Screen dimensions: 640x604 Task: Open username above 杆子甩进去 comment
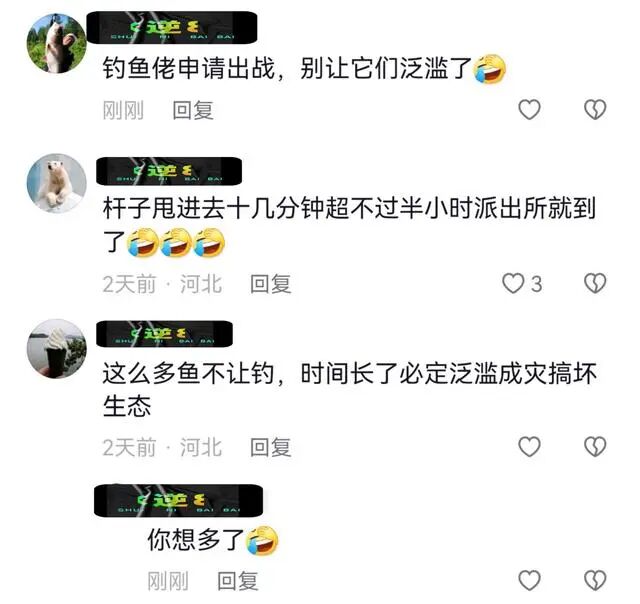[x=169, y=171]
